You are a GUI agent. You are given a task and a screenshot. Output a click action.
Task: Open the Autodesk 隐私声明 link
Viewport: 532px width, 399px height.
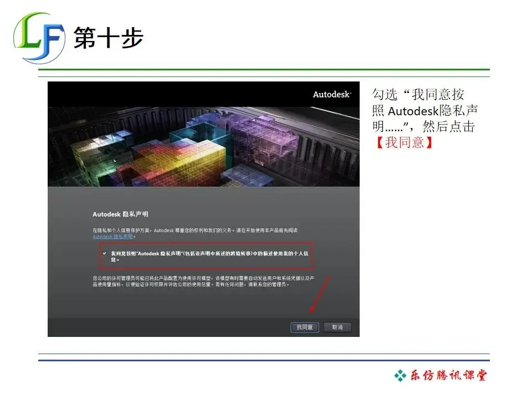pyautogui.click(x=112, y=237)
